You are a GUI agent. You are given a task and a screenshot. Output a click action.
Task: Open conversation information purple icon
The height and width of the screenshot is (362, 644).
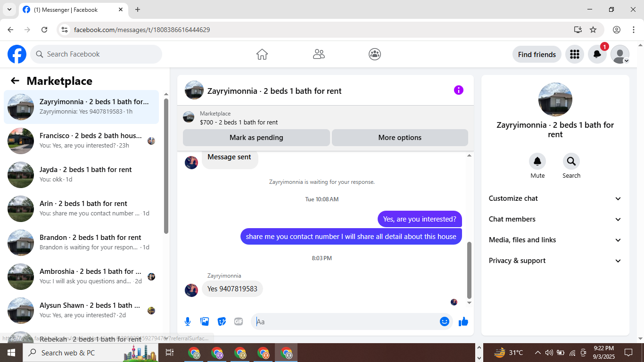pyautogui.click(x=459, y=90)
